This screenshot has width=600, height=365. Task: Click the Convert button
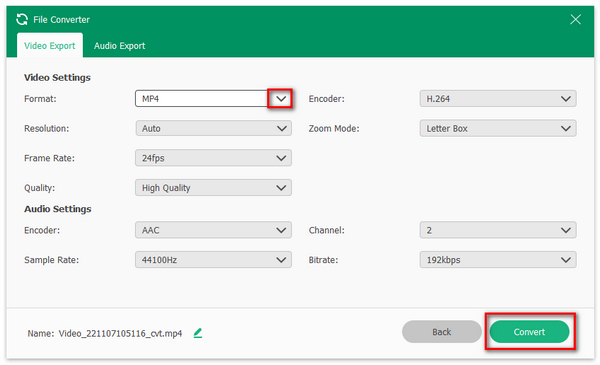(529, 332)
